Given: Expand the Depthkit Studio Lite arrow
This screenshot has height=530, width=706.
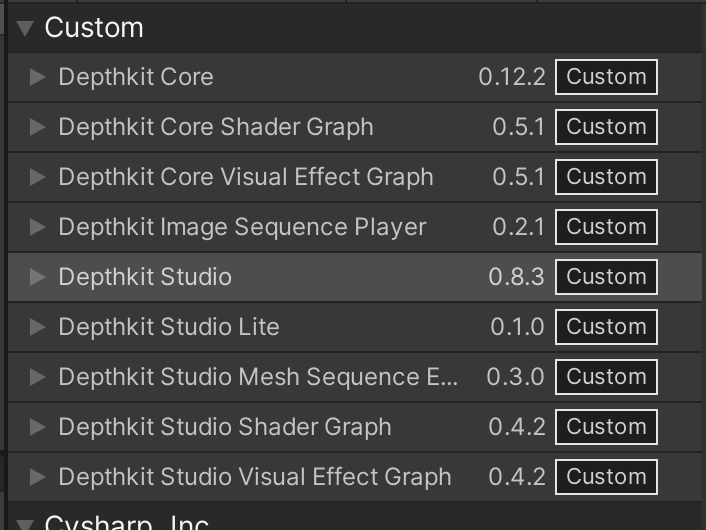Looking at the screenshot, I should tap(38, 327).
